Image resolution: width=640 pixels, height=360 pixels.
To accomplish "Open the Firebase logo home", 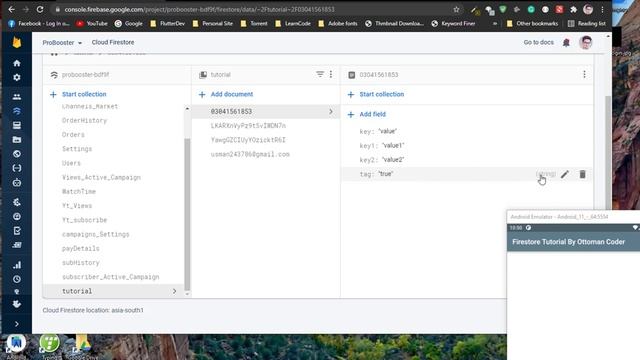I will point(17,42).
